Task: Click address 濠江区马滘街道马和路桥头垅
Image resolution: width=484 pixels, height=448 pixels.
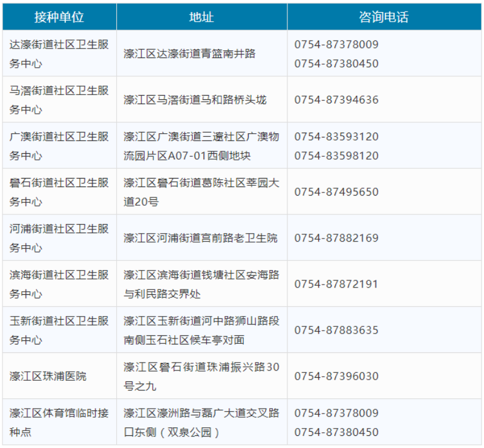Action: tap(195, 100)
